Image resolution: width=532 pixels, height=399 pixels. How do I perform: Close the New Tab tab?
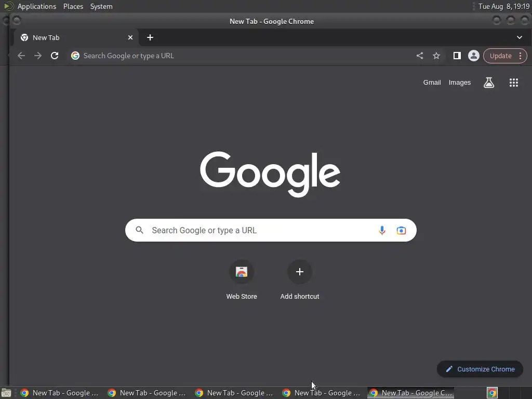[130, 37]
